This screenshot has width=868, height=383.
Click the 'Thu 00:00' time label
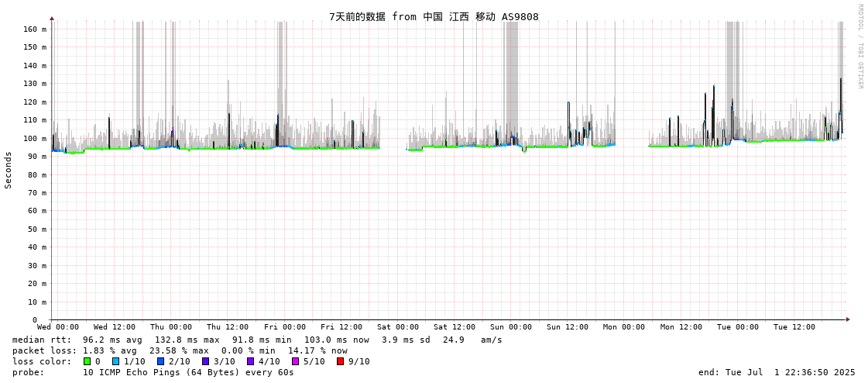coord(171,327)
